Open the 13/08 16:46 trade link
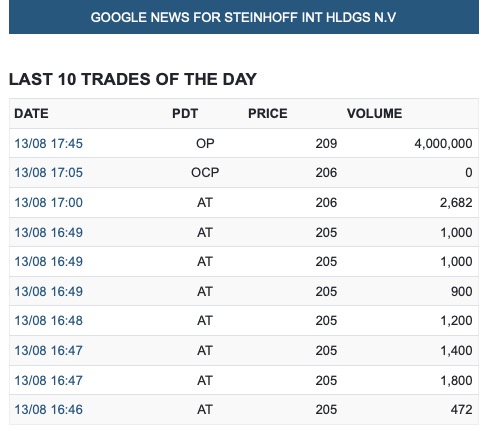The width and height of the screenshot is (486, 431). 48,410
